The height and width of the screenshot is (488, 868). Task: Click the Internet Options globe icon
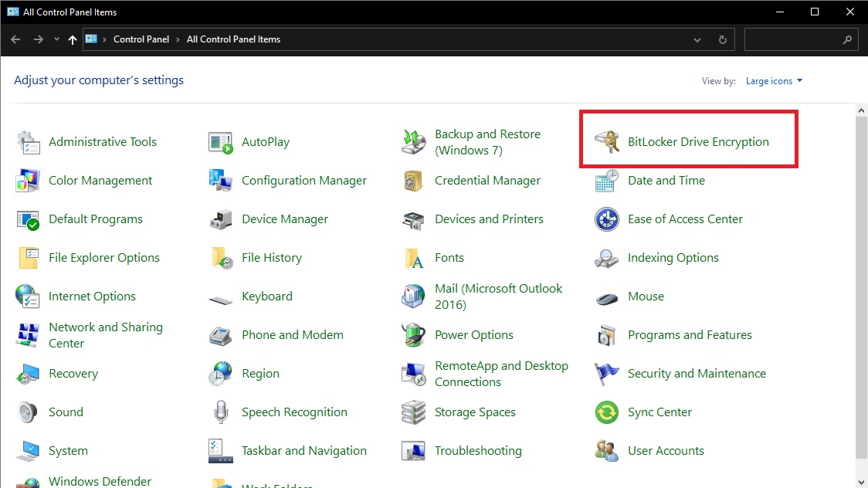28,297
